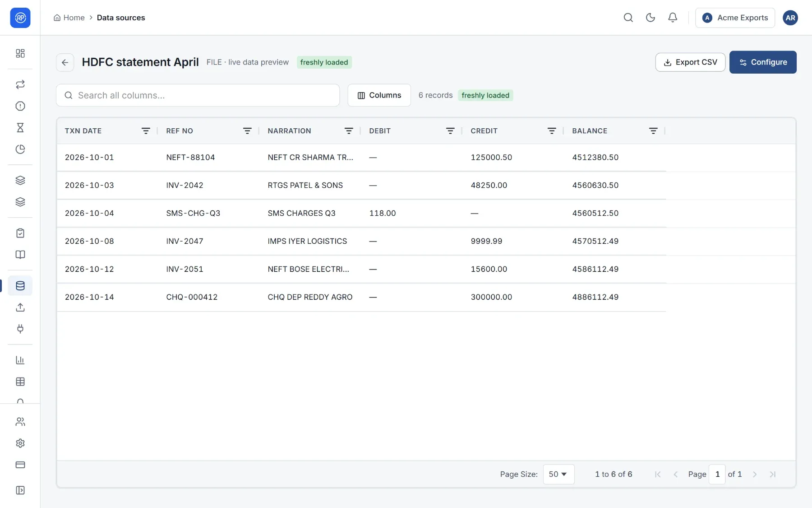This screenshot has height=508, width=812.
Task: Click the search magnifier in top bar
Action: (628, 18)
